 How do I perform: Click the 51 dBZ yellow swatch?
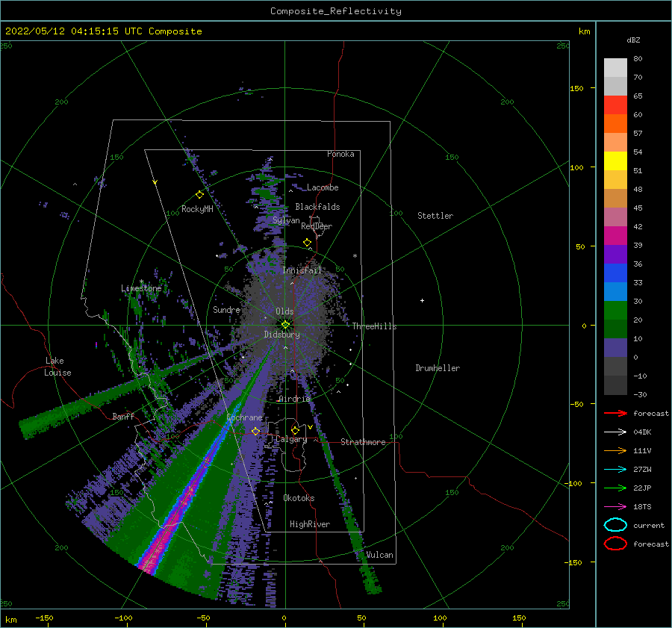click(615, 161)
